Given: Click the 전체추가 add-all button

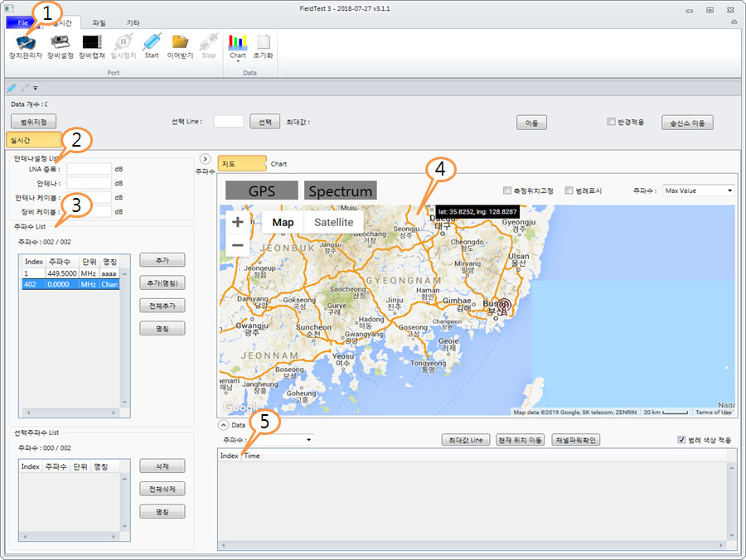Looking at the screenshot, I should pos(162,306).
